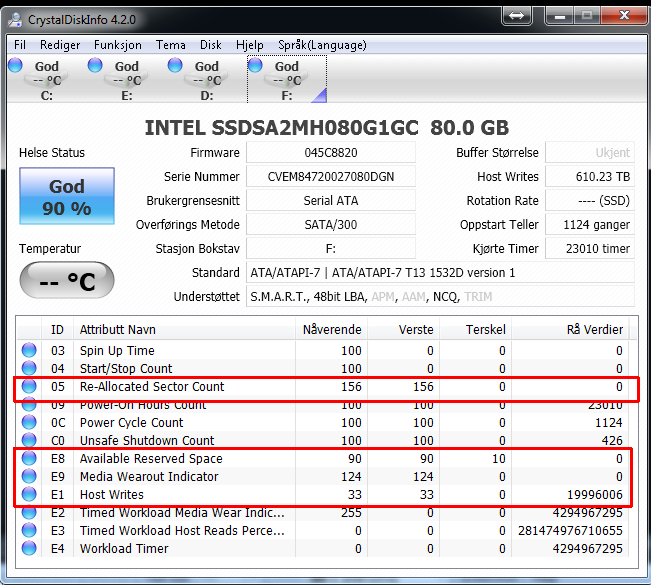Open the Rediger menu
651x585 pixels.
click(60, 45)
